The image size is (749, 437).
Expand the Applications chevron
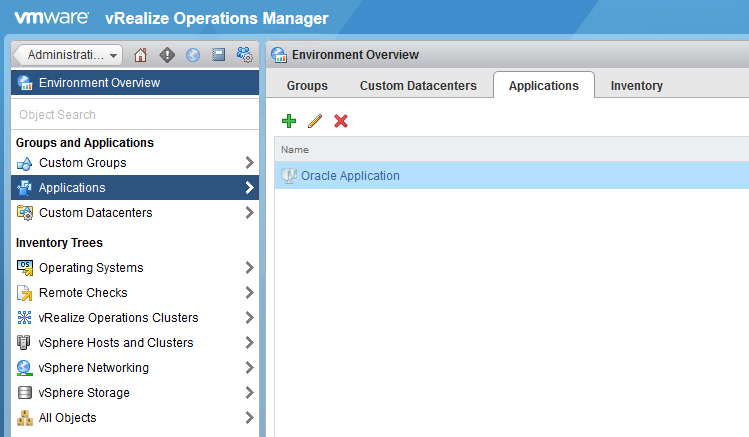click(x=249, y=188)
